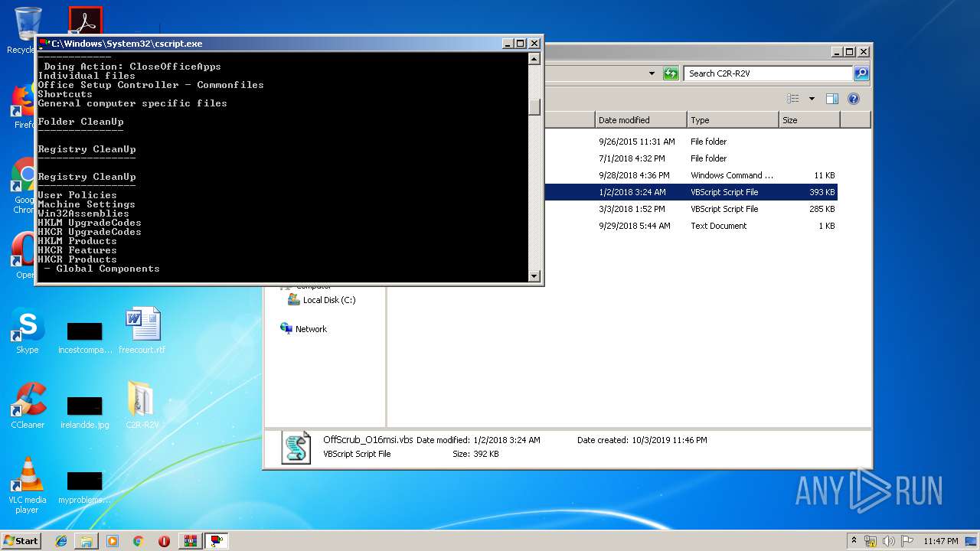Open network status tray icon
The width and height of the screenshot is (980, 551).
pyautogui.click(x=871, y=541)
